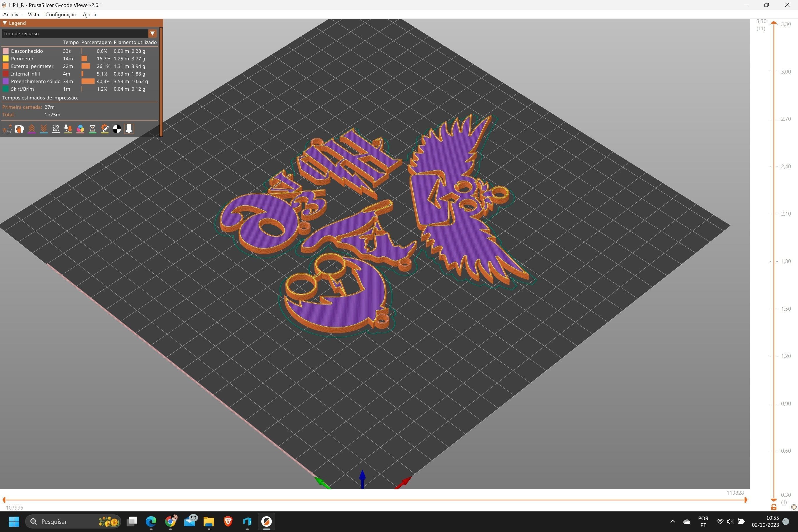The height and width of the screenshot is (532, 798).
Task: Toggle print pauses hourglass icon
Action: 92,129
